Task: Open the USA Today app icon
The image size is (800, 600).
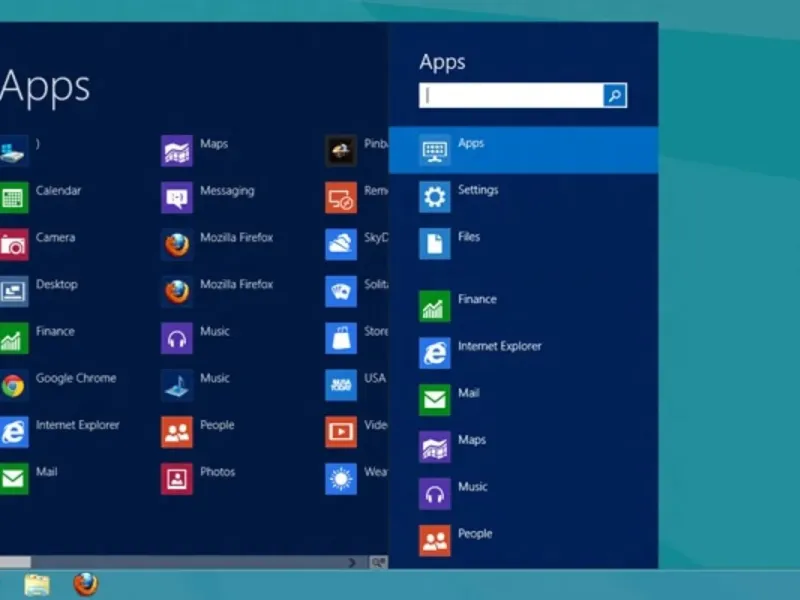Action: tap(341, 385)
